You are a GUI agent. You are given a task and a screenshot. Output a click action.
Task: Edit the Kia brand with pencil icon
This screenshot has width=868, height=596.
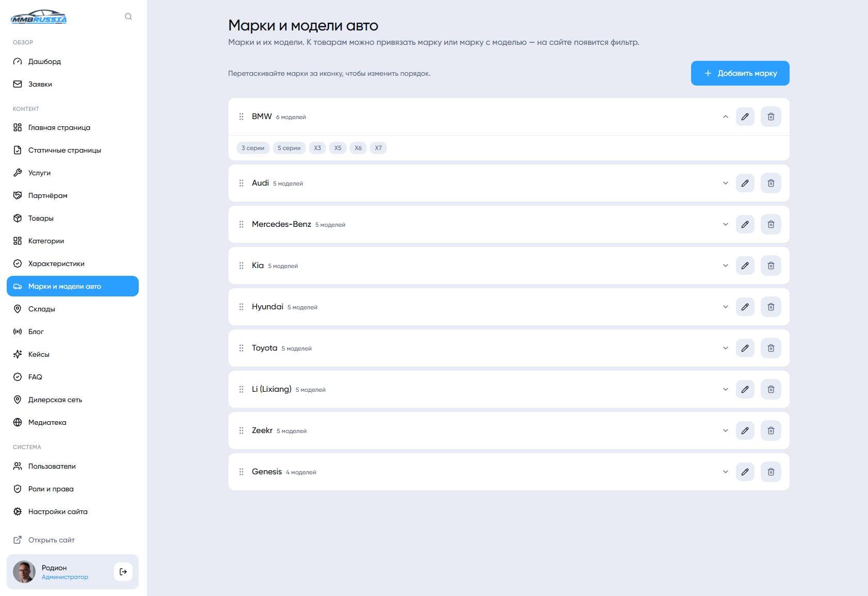pos(745,266)
